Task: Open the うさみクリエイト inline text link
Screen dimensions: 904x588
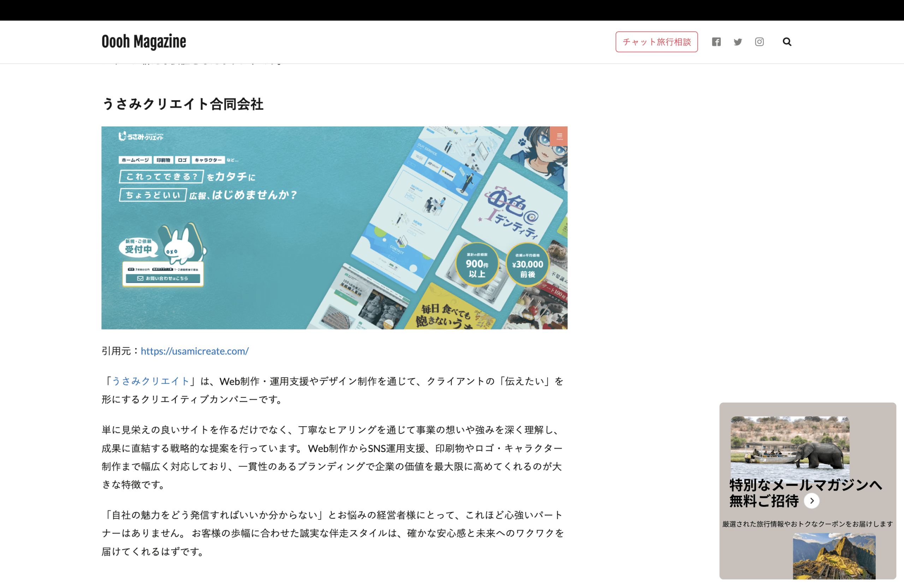Action: 150,381
